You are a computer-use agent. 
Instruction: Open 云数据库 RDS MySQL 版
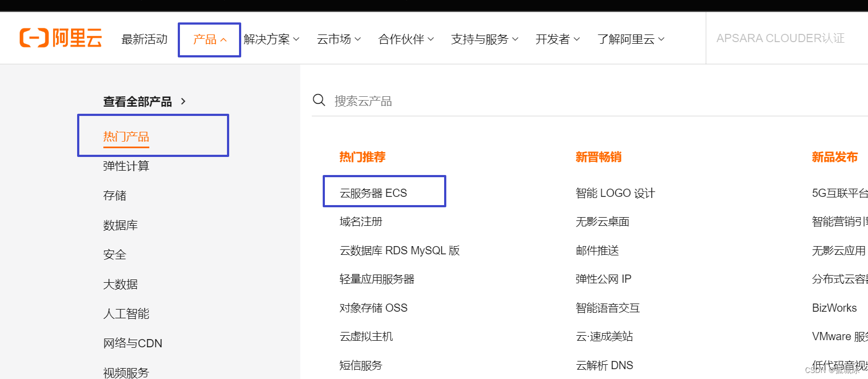(400, 250)
